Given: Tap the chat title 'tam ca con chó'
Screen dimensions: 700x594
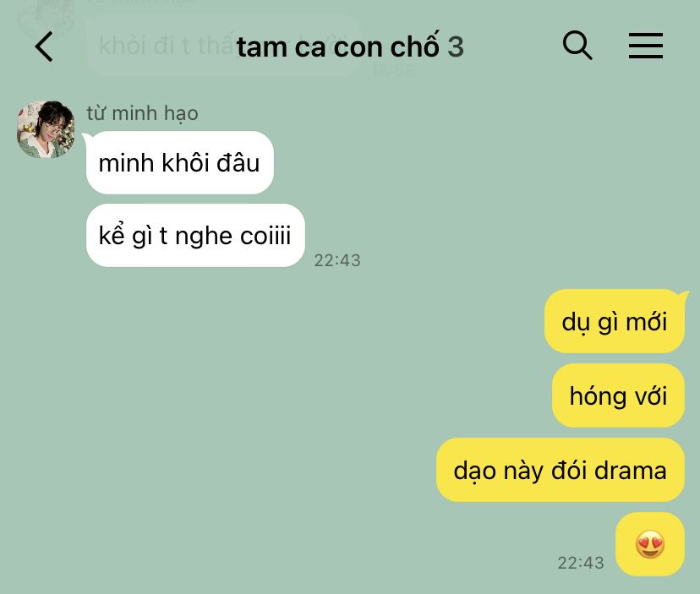Looking at the screenshot, I should [338, 46].
